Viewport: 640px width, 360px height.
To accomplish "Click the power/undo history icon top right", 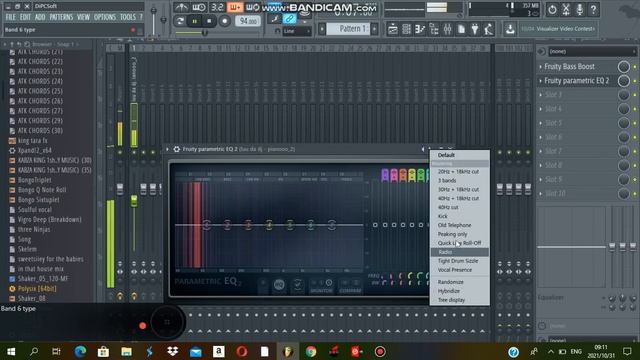I will (552, 9).
